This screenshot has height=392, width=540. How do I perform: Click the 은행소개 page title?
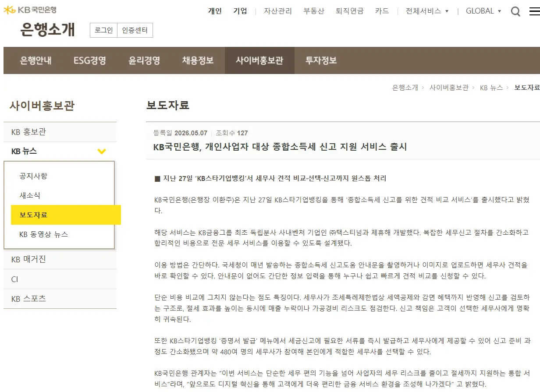(x=47, y=29)
